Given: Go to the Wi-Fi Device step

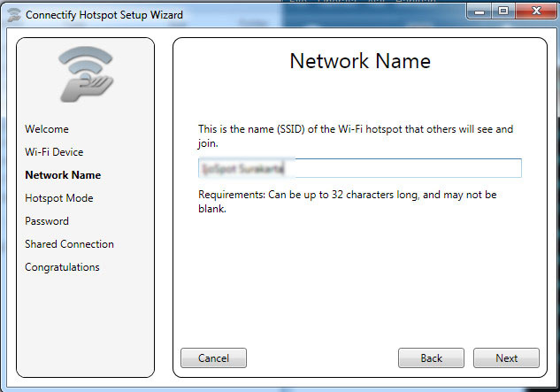Looking at the screenshot, I should (54, 152).
